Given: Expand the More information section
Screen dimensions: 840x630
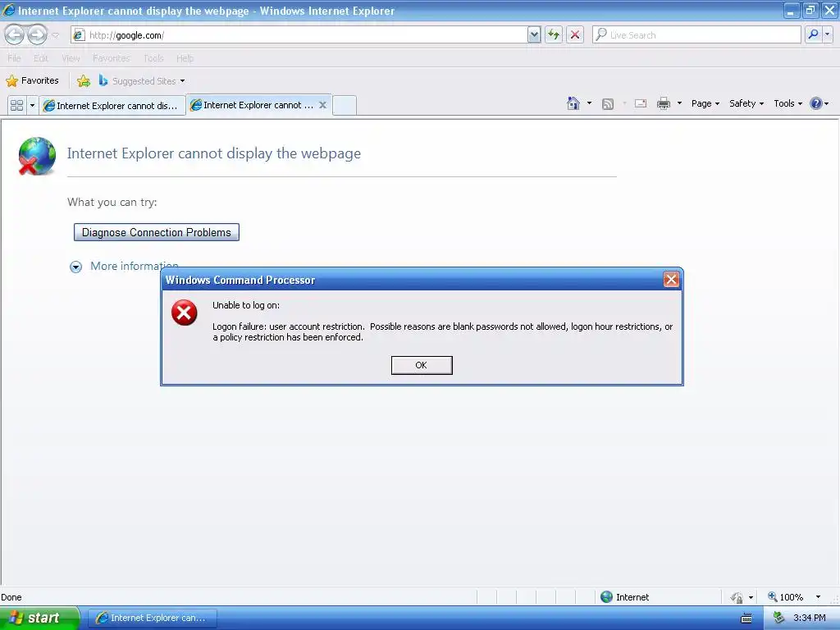Looking at the screenshot, I should click(76, 267).
